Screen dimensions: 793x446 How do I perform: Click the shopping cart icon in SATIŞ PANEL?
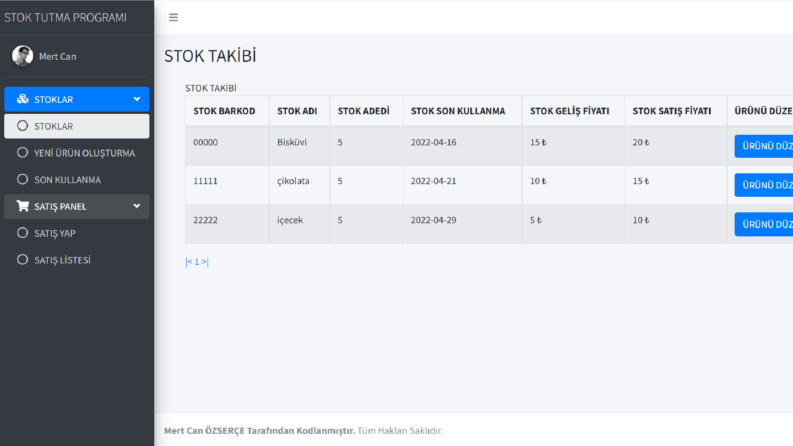point(23,206)
